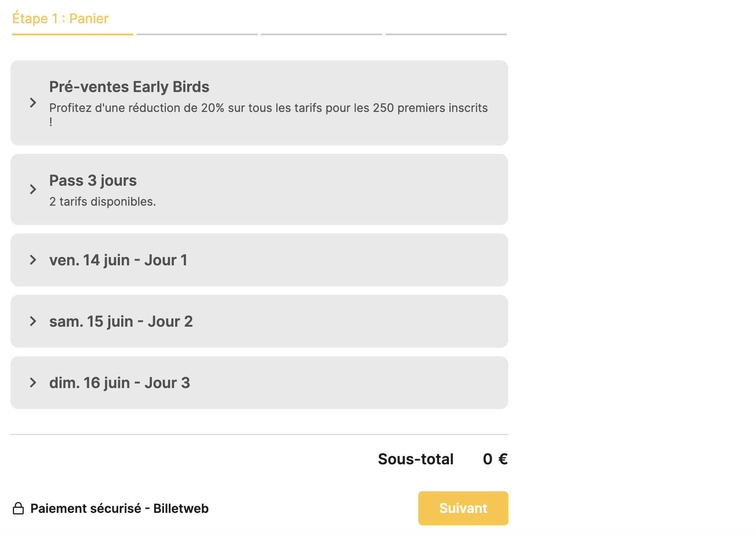
Task: Click the chevron for ven. 14 juin
Action: click(x=33, y=260)
